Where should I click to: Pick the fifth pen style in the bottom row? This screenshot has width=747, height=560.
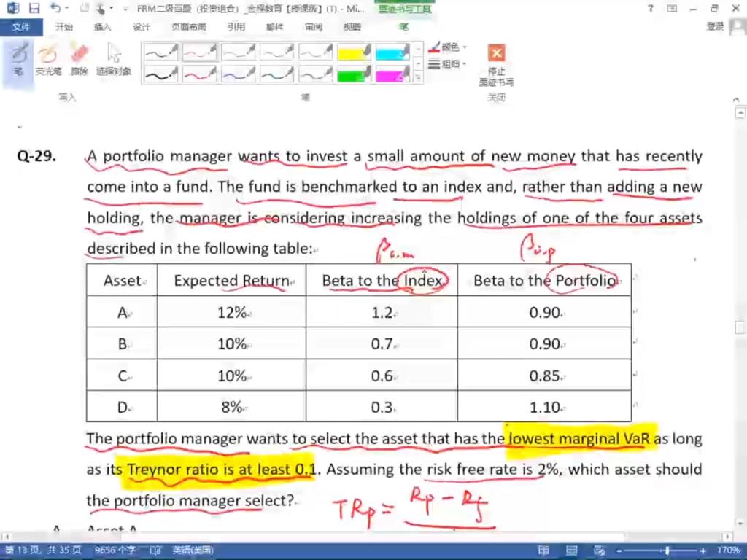click(315, 74)
